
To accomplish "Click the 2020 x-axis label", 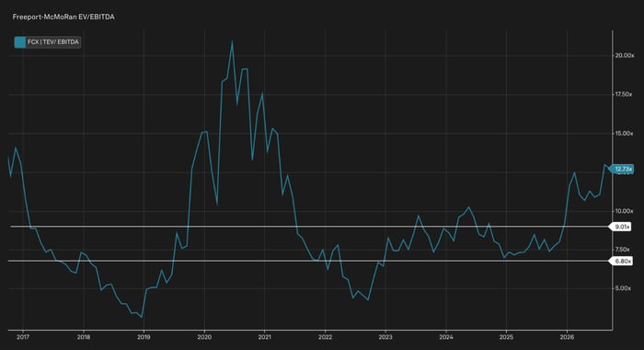I will point(204,337).
